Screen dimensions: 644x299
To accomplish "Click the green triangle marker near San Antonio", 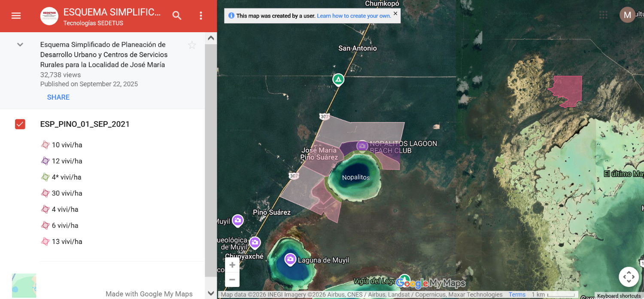I will 338,79.
